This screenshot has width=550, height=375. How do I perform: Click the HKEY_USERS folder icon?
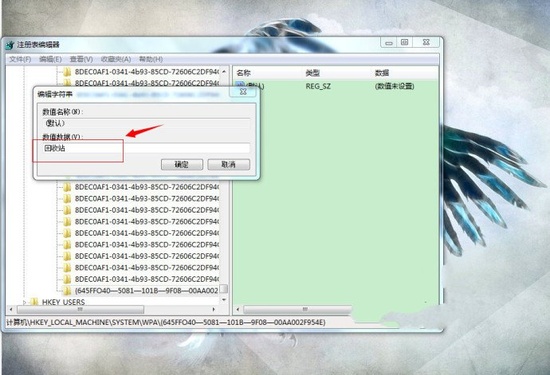[x=34, y=302]
